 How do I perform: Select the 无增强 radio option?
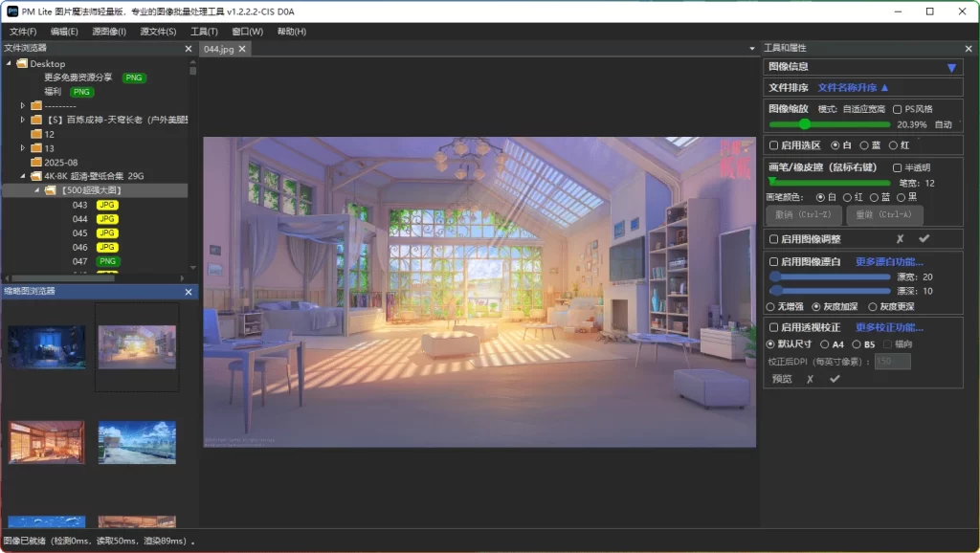(770, 307)
